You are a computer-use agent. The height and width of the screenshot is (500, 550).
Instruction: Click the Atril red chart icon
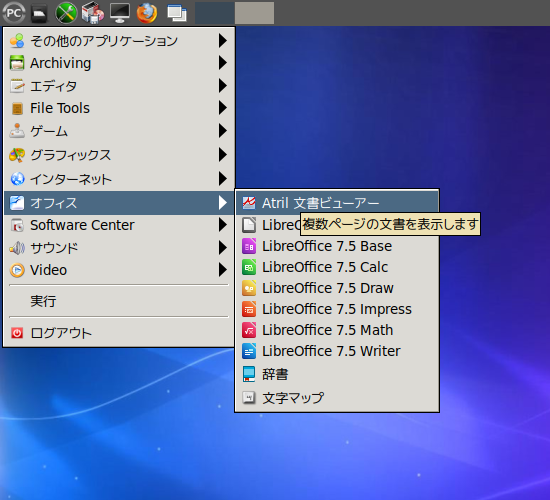point(249,203)
